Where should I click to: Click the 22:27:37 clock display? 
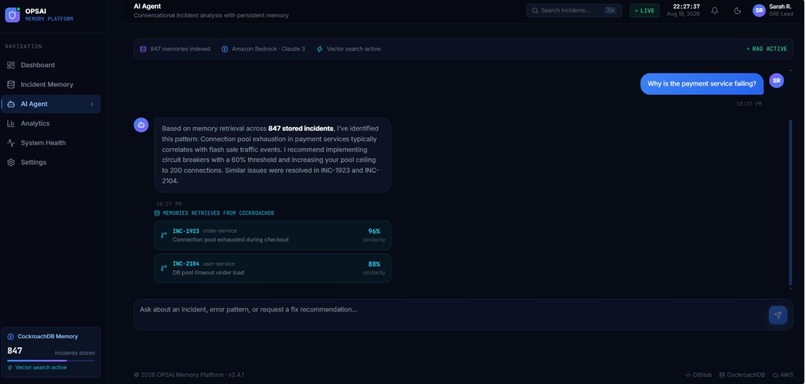[x=686, y=7]
